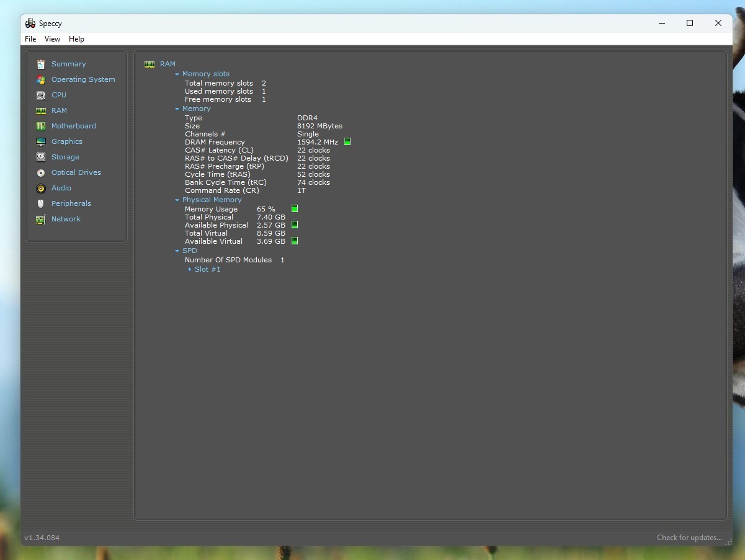Click the 74 clocks Bank Cycle Time value
The image size is (745, 560).
point(313,182)
